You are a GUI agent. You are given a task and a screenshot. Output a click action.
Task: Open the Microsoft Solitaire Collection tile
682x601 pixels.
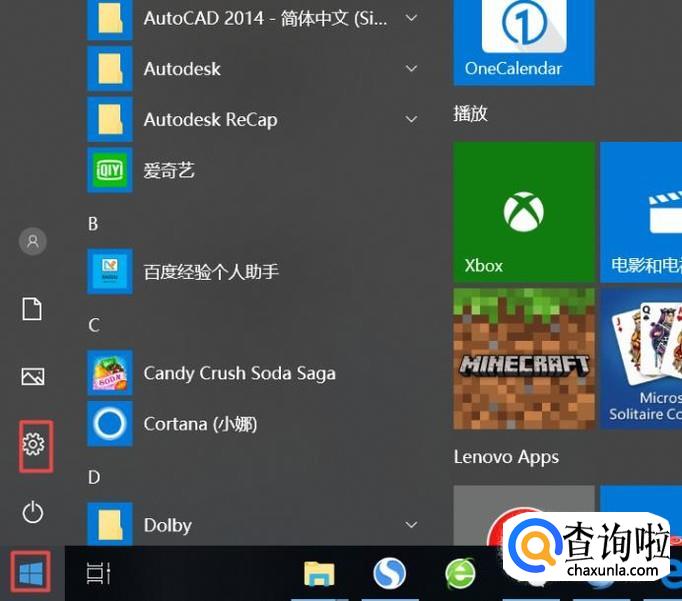(x=641, y=359)
